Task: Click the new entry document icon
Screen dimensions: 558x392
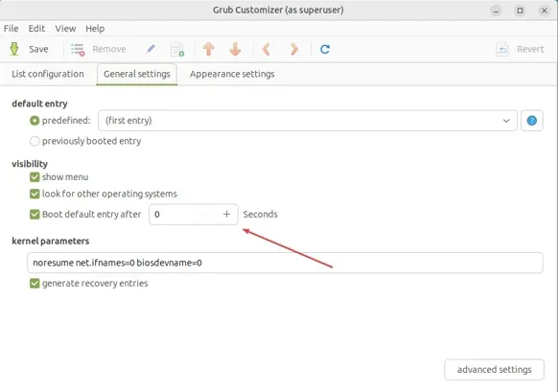Action: [x=177, y=49]
